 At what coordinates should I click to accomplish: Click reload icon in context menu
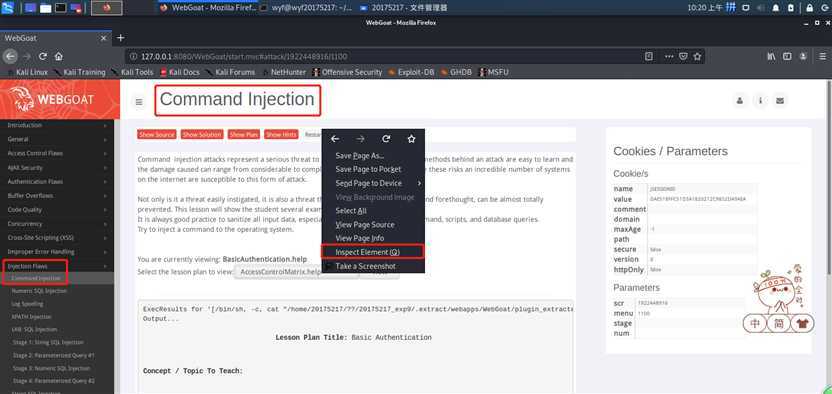386,139
